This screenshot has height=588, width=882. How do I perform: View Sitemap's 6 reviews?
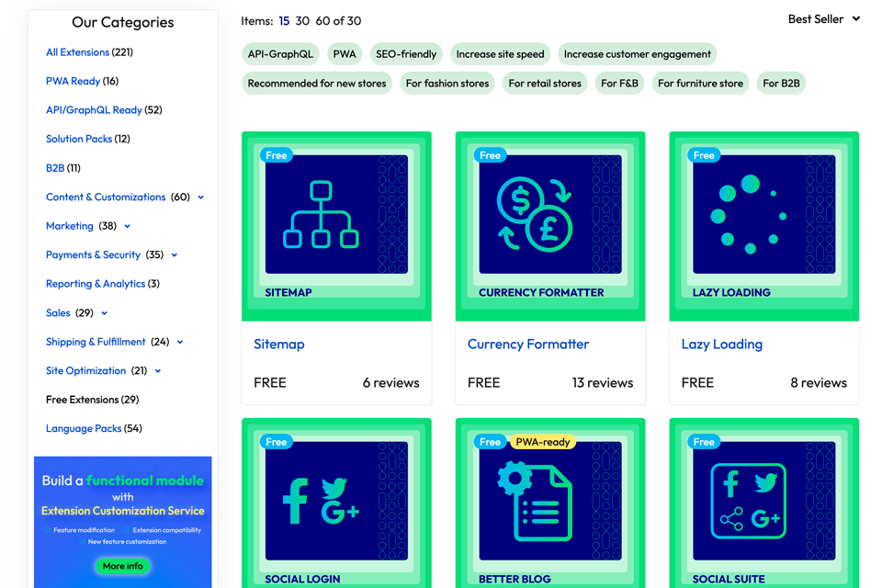click(x=391, y=383)
